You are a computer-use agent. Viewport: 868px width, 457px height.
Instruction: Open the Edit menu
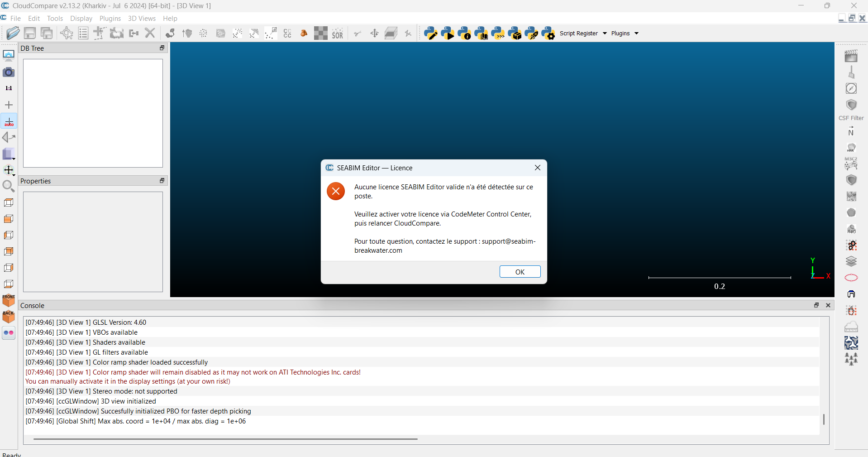pyautogui.click(x=34, y=19)
